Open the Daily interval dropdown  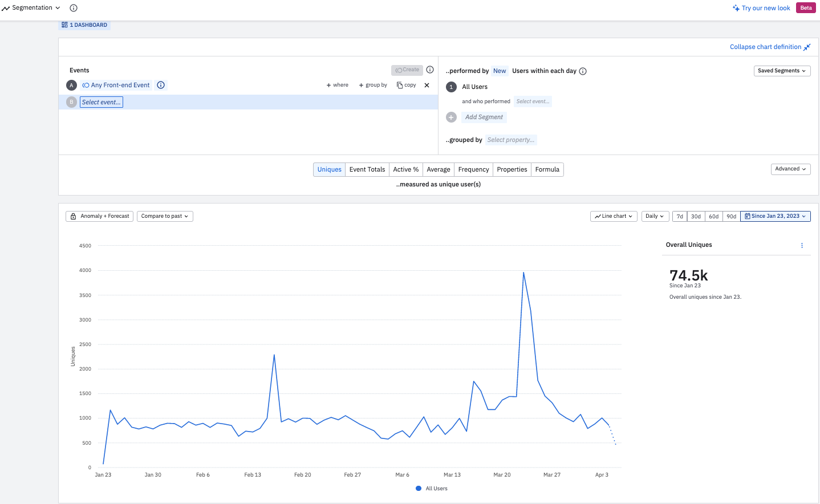(x=655, y=216)
